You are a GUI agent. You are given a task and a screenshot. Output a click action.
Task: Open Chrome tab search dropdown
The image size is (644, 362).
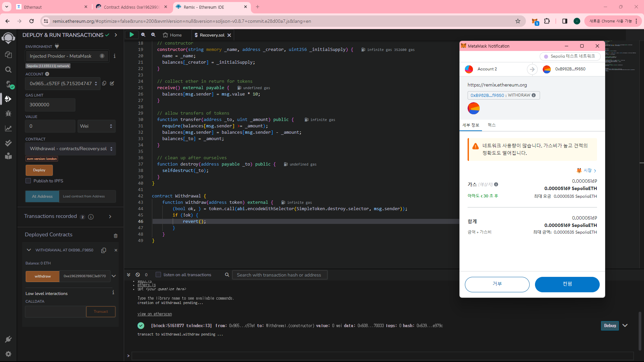pos(7,7)
